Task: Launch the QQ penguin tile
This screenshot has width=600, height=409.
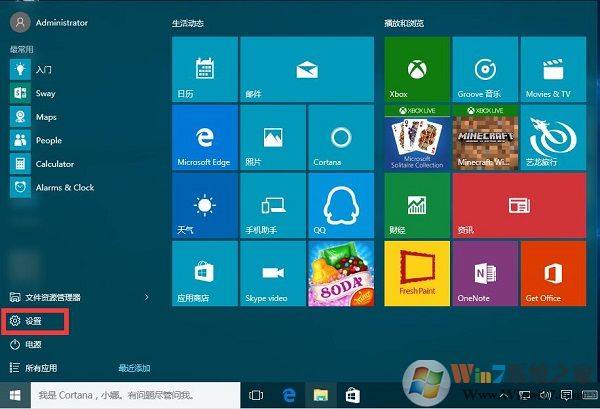Action: [341, 205]
